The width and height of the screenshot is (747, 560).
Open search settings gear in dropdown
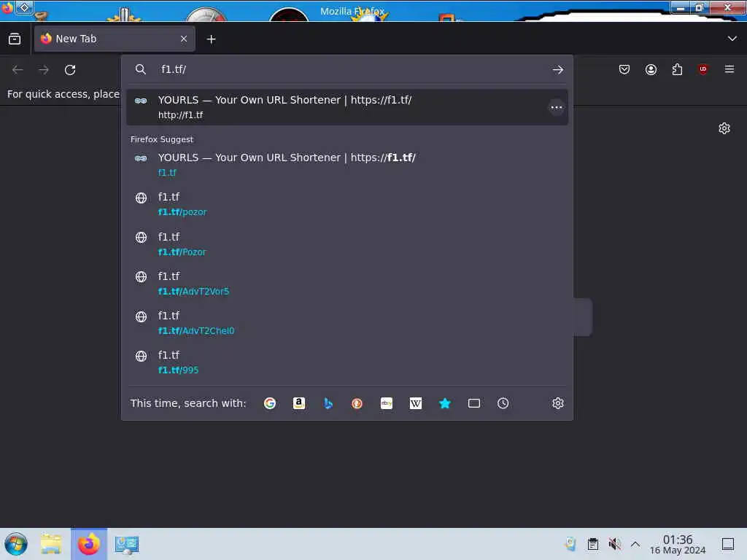point(558,403)
